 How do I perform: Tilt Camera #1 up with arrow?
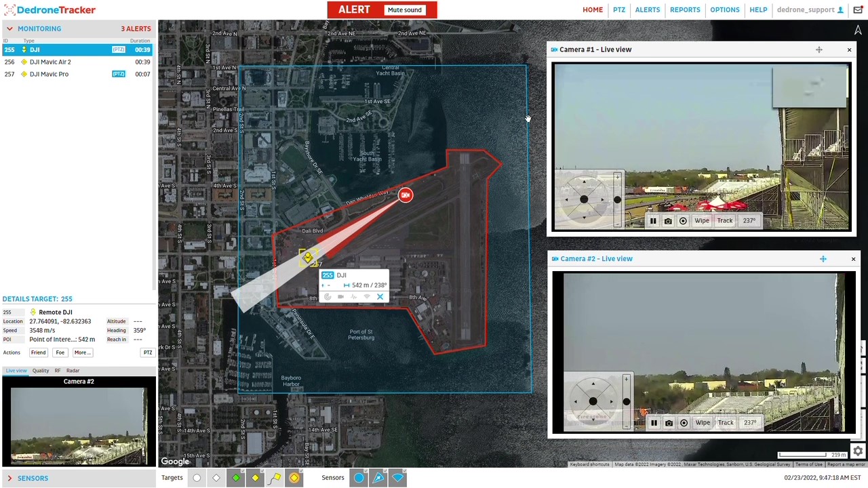click(x=584, y=182)
